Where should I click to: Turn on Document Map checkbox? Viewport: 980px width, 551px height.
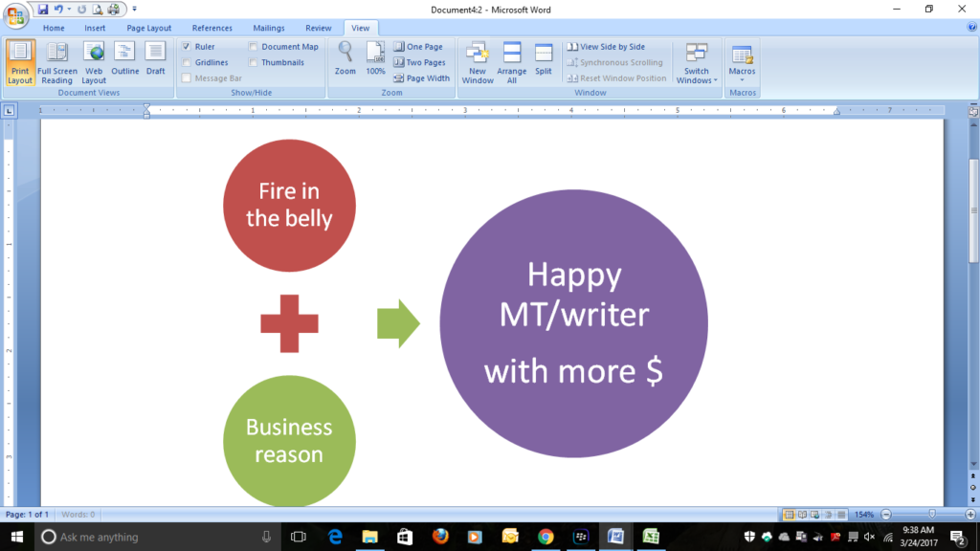click(254, 47)
